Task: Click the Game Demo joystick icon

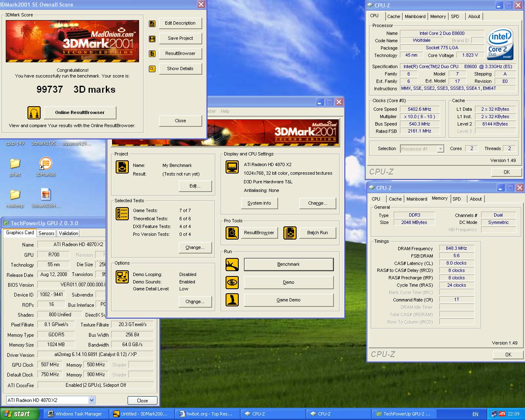Action: point(232,300)
